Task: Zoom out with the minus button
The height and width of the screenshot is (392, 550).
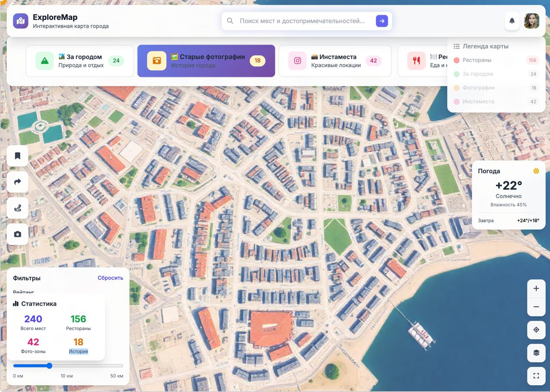Action: click(536, 307)
